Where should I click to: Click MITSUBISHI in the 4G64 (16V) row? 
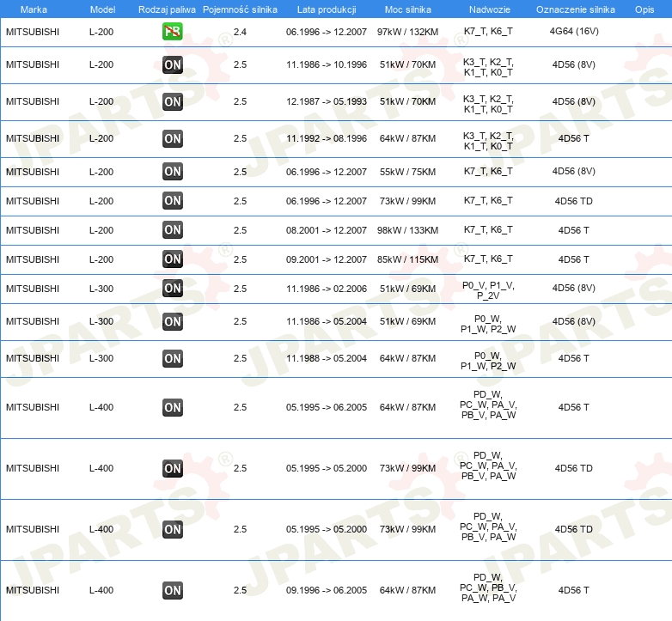(x=33, y=32)
